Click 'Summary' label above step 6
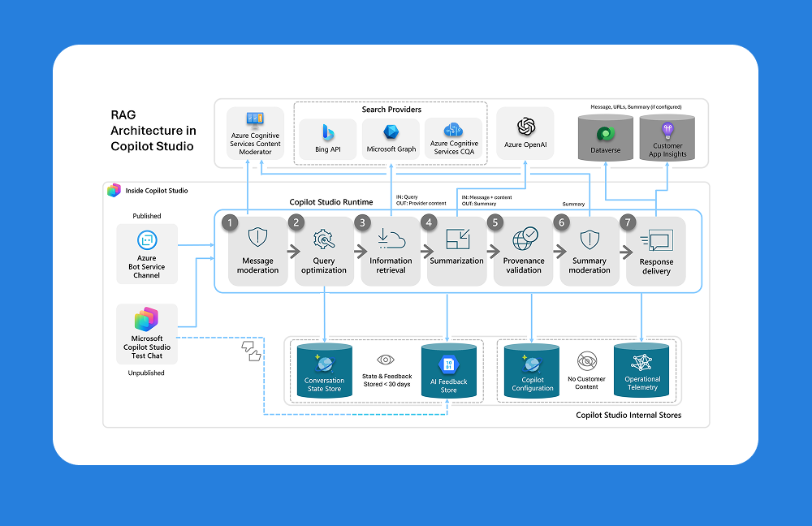 [573, 204]
